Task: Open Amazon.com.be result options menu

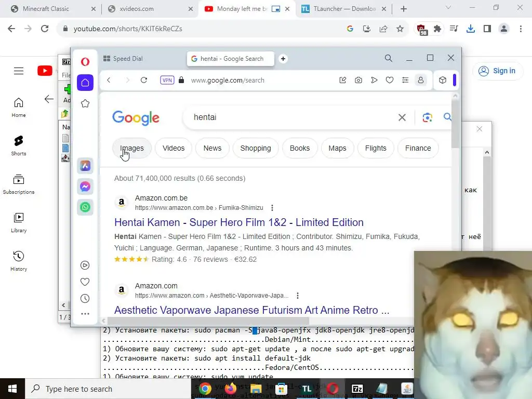Action: pos(272,208)
